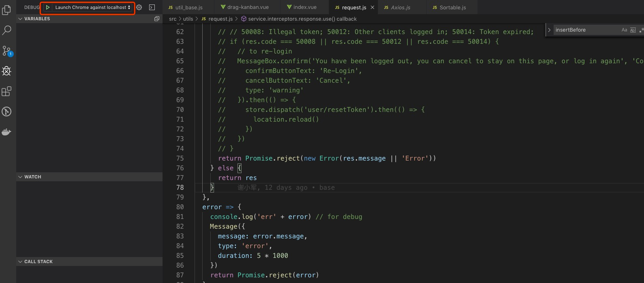The image size is (644, 283).
Task: Collapse the CALL STACK section
Action: [89, 262]
